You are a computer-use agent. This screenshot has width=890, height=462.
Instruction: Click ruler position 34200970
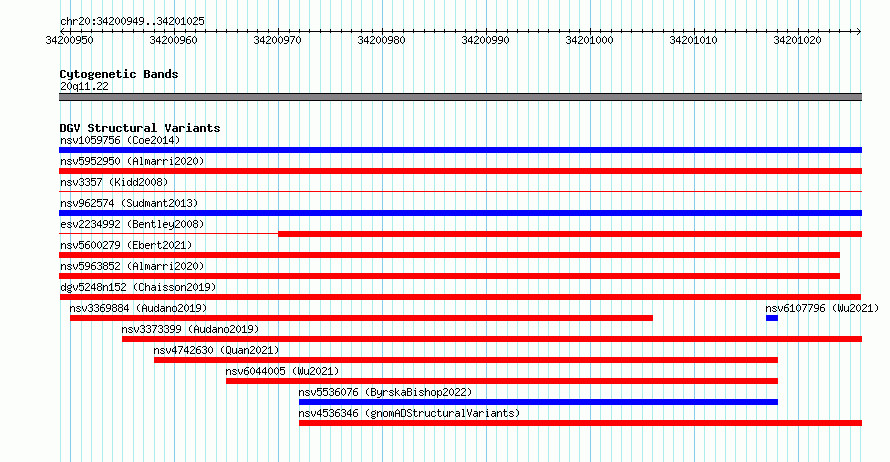(278, 40)
